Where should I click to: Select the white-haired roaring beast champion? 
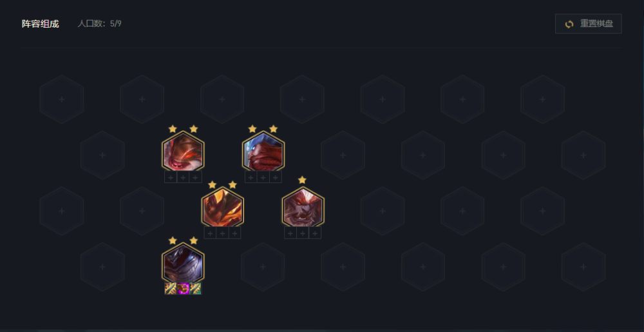pos(303,207)
